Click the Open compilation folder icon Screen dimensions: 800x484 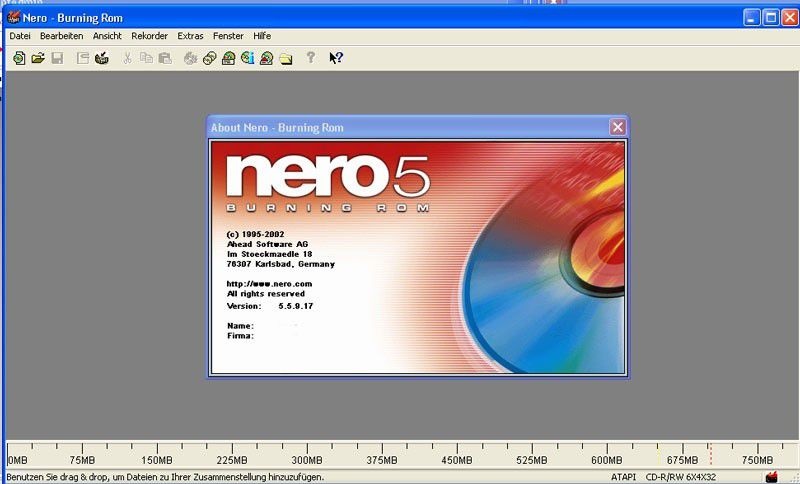[x=38, y=58]
